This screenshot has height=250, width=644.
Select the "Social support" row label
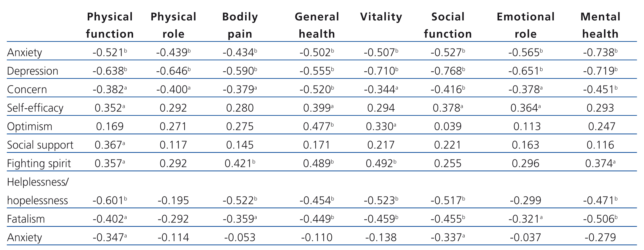40,145
